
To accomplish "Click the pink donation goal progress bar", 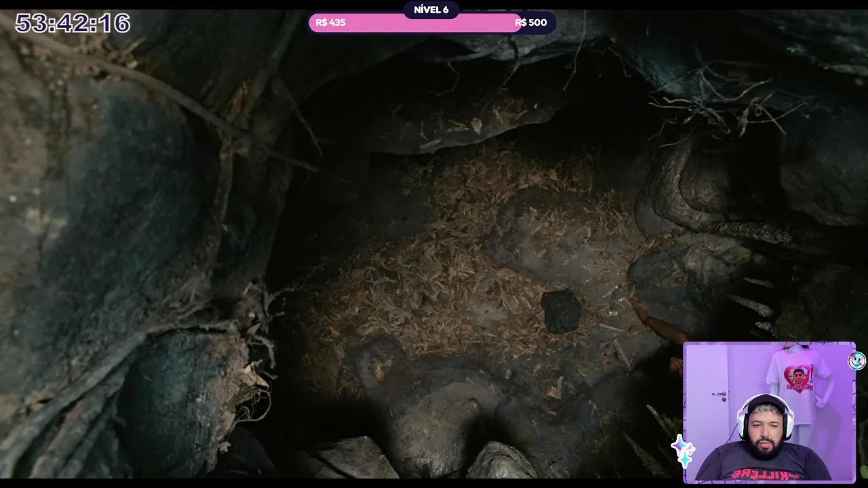I will click(x=432, y=22).
